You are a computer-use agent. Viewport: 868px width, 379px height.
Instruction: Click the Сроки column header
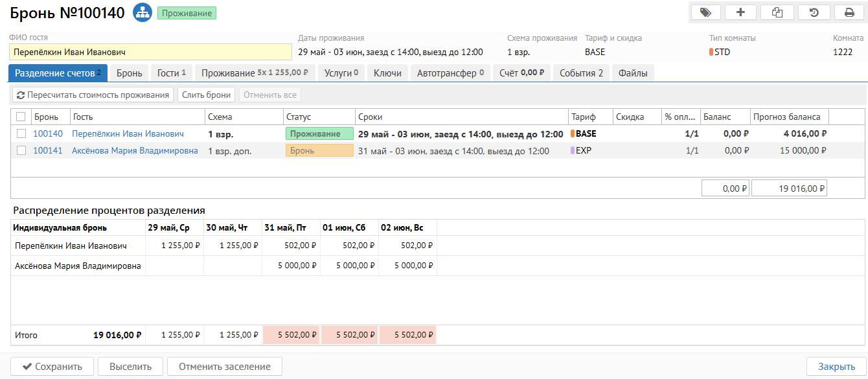pyautogui.click(x=370, y=117)
